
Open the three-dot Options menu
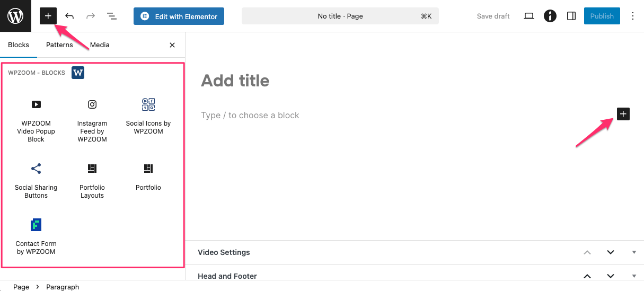coord(632,16)
